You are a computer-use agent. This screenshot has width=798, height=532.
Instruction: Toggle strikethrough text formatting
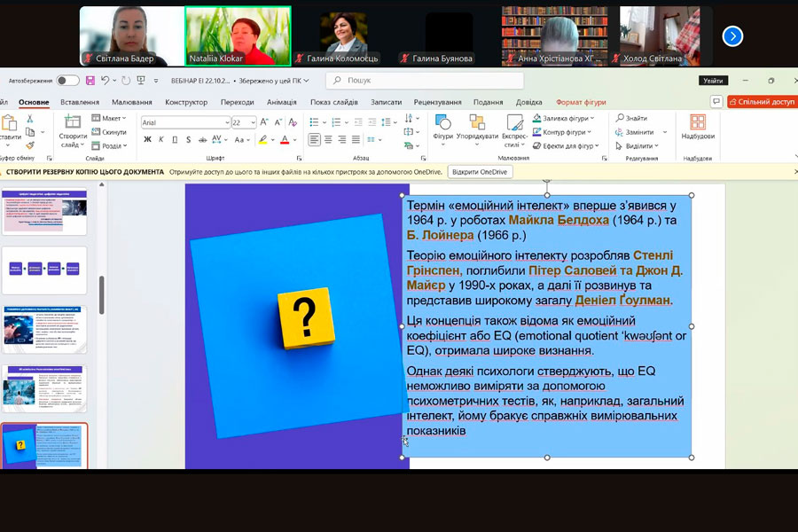[202, 139]
